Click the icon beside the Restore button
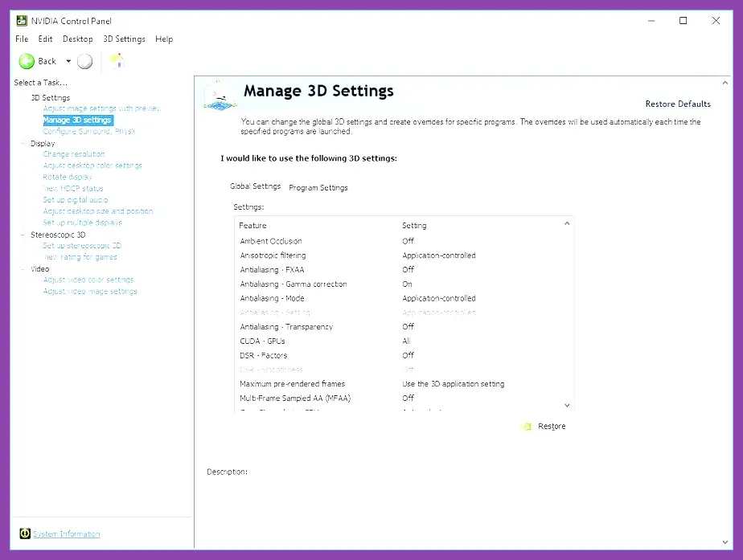The height and width of the screenshot is (560, 743). pos(527,427)
